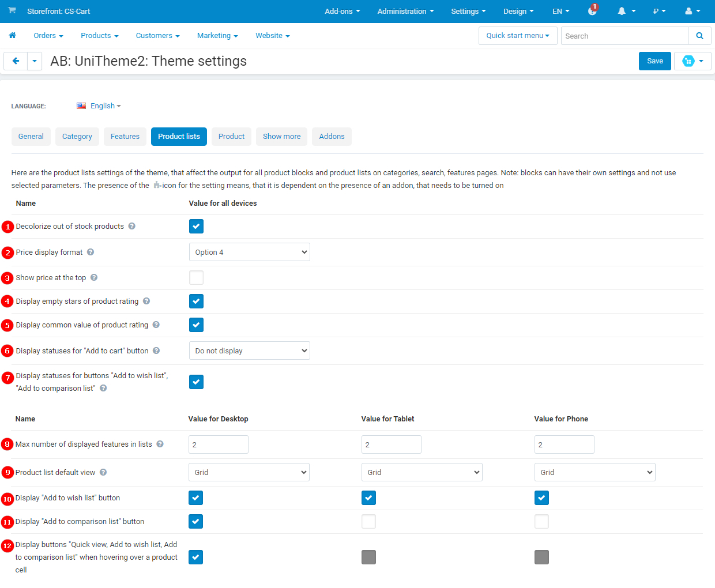This screenshot has width=715, height=588.
Task: Open the Quick start menu button
Action: (517, 36)
